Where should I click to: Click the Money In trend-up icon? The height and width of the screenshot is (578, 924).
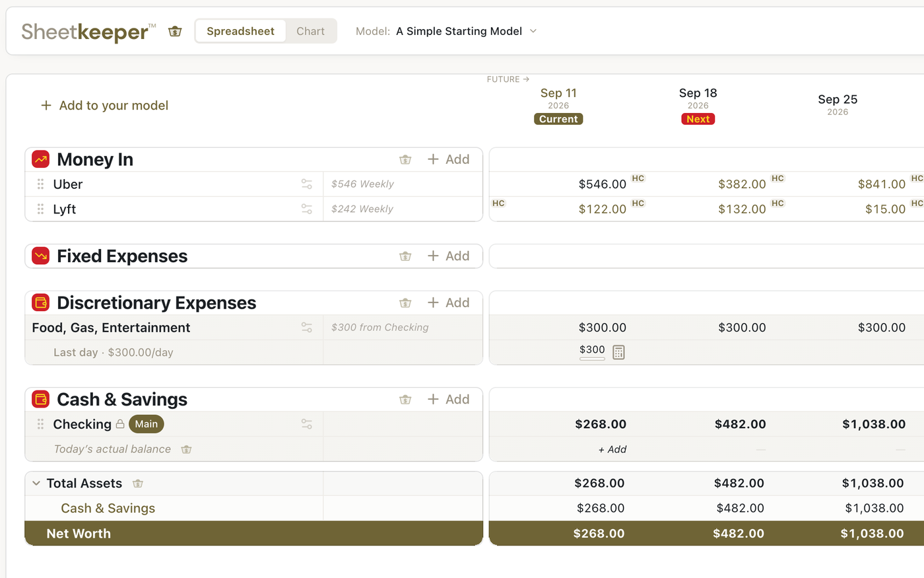coord(41,159)
